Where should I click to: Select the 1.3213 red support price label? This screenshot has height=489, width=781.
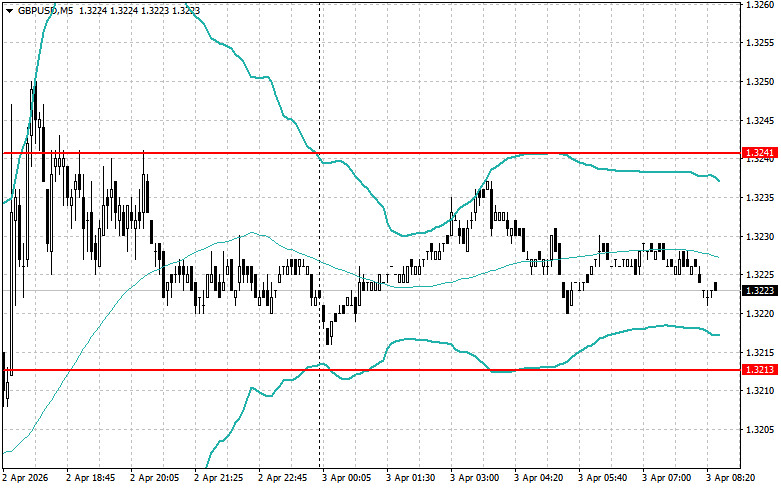click(x=760, y=369)
